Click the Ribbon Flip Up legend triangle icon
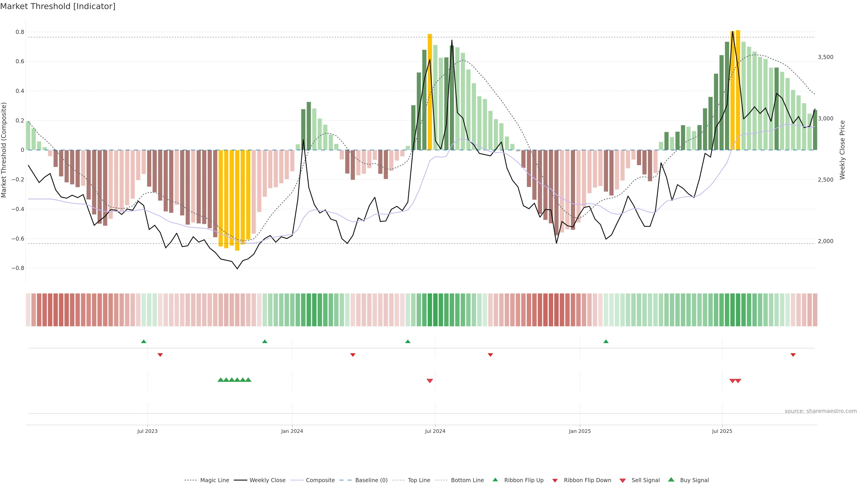This screenshot has height=488, width=868. click(495, 480)
